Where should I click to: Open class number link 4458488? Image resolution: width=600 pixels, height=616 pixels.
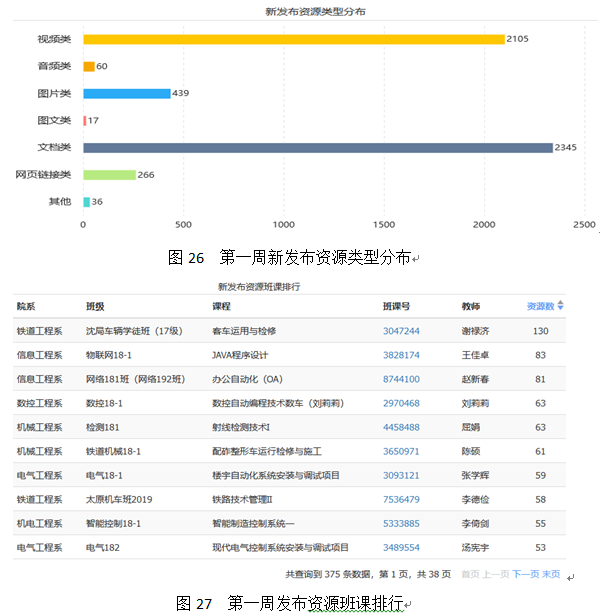401,427
